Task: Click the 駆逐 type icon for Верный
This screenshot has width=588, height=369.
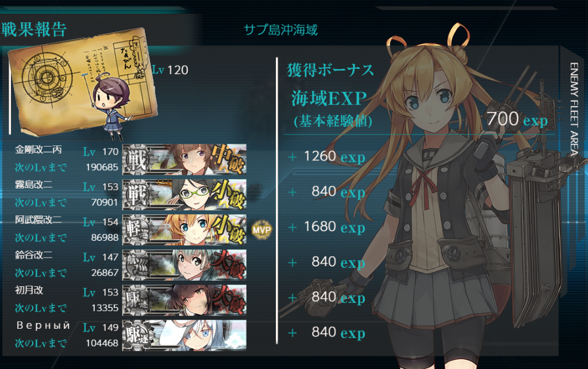Action: pos(136,335)
